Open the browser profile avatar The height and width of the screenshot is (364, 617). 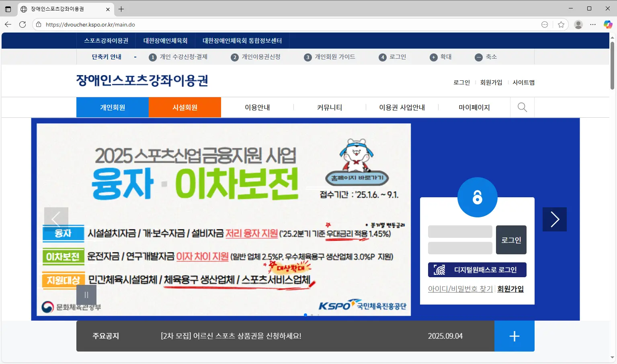(x=578, y=25)
